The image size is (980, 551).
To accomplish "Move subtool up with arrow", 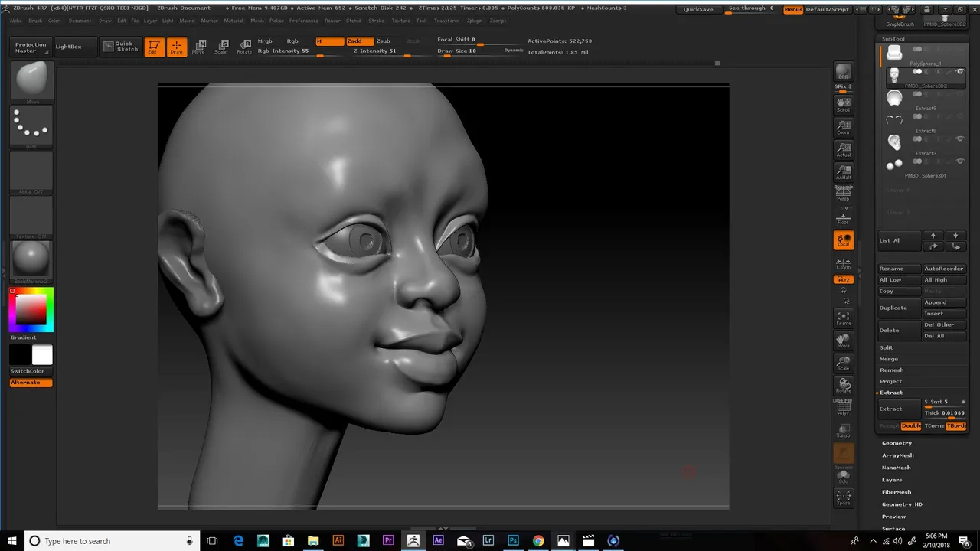I will tap(933, 236).
